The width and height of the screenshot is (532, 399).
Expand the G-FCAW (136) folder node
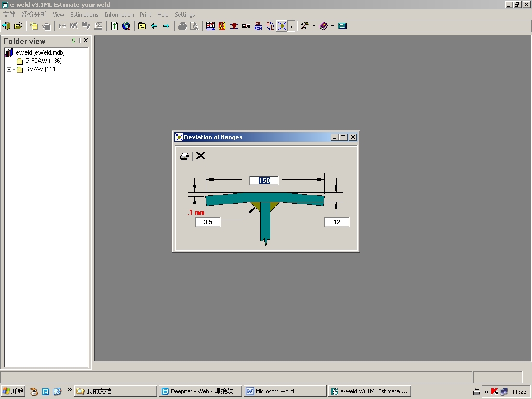point(9,61)
